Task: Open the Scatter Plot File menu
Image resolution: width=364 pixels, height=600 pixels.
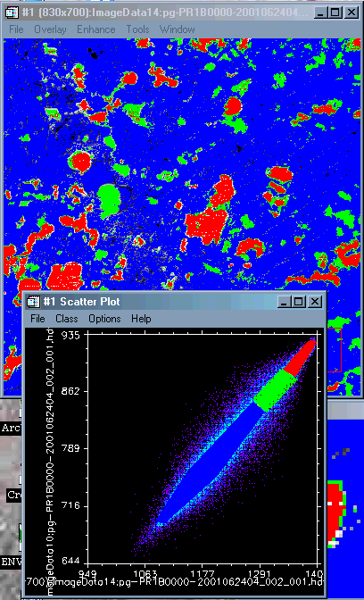Action: [37, 319]
